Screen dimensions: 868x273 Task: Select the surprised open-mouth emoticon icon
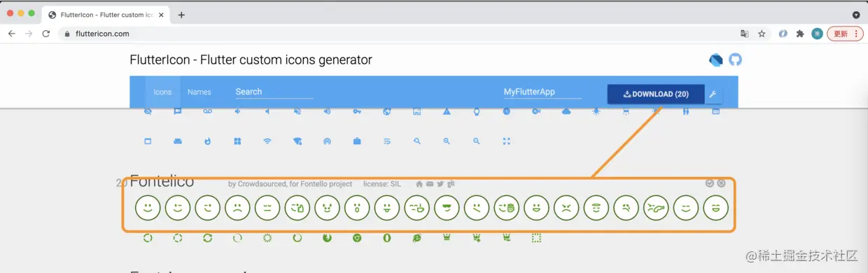[x=357, y=208]
